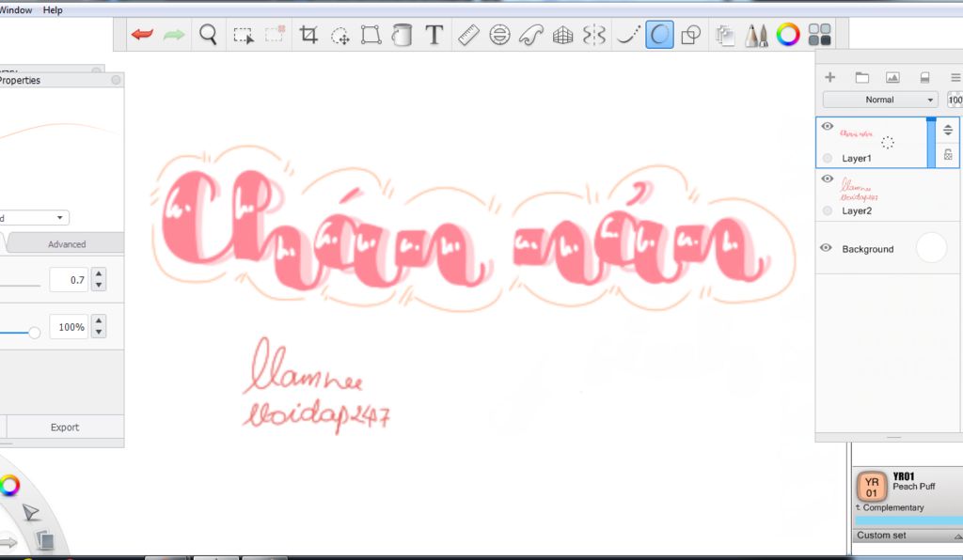
Task: Toggle the Symmetry tool
Action: 594,35
